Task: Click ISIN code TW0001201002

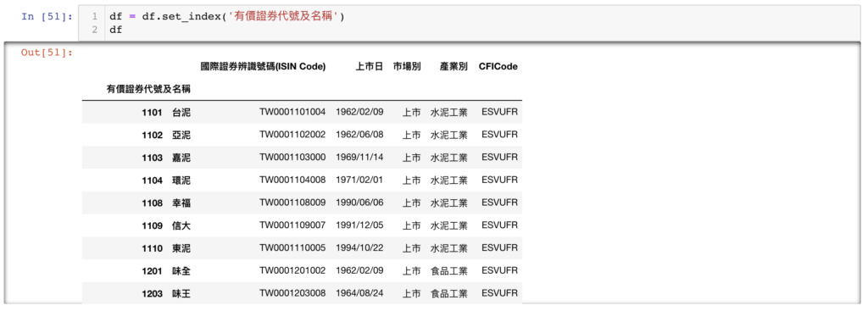Action: point(292,271)
